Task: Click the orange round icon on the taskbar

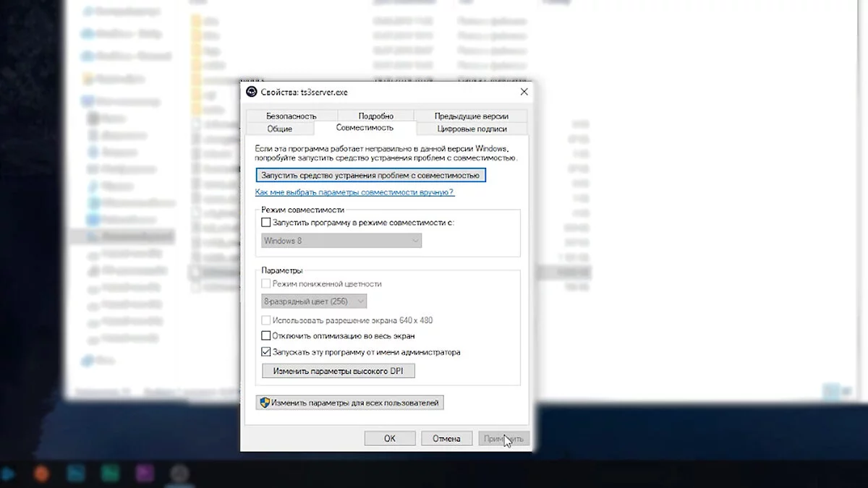Action: click(43, 474)
